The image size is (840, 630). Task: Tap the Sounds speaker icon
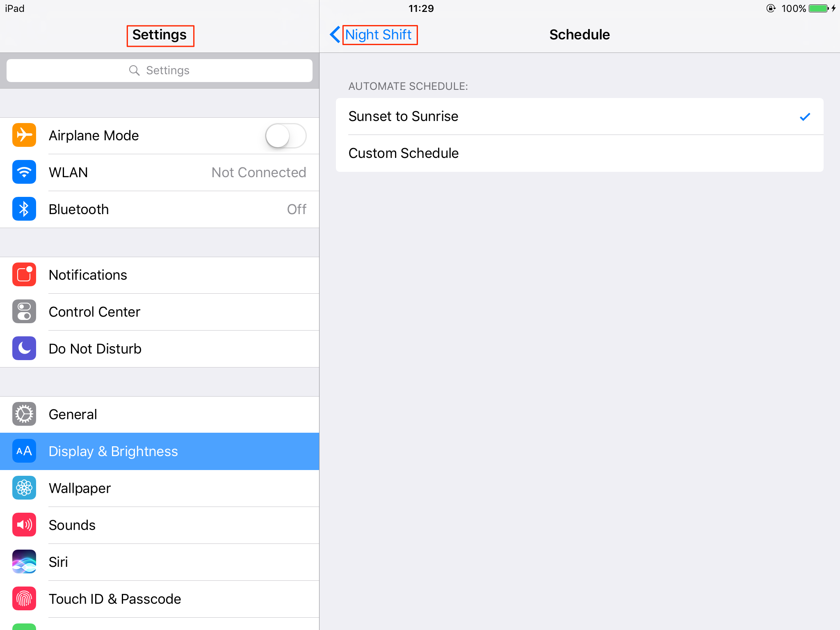point(24,525)
